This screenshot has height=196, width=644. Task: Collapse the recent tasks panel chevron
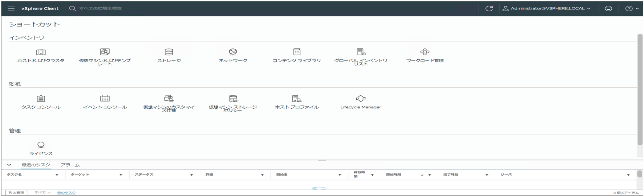point(9,165)
